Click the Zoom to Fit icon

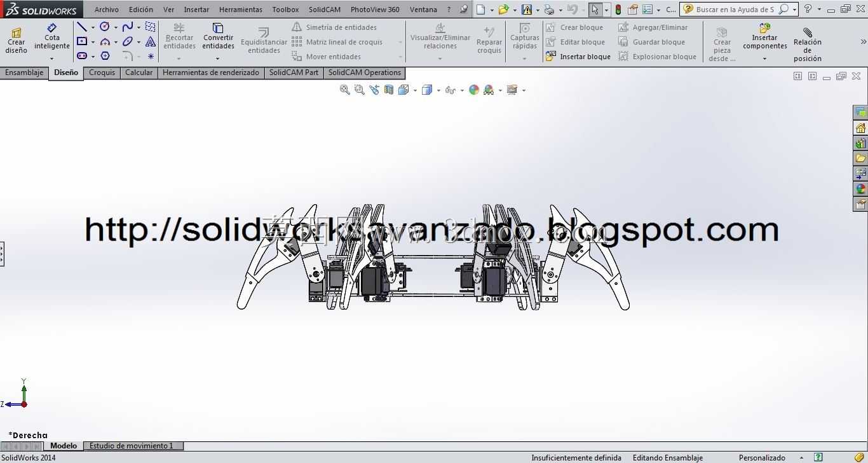point(344,90)
